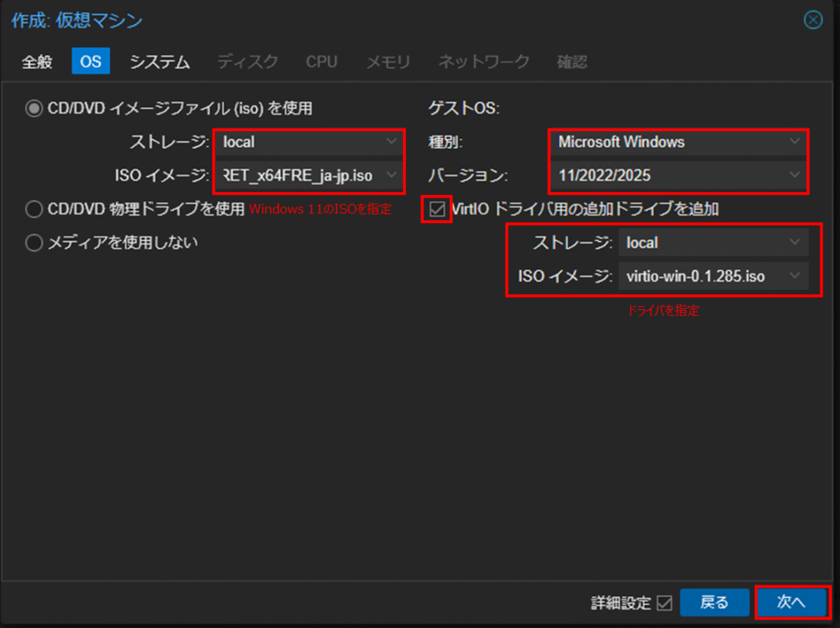Open the VirtIO driver ストレージ dropdown
Image resolution: width=840 pixels, height=628 pixels.
pyautogui.click(x=712, y=243)
